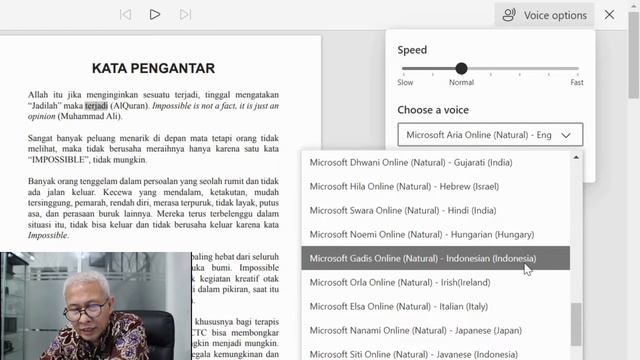640x360 pixels.
Task: Select Microsoft Swara Hindi (India) voice
Action: 436,211
